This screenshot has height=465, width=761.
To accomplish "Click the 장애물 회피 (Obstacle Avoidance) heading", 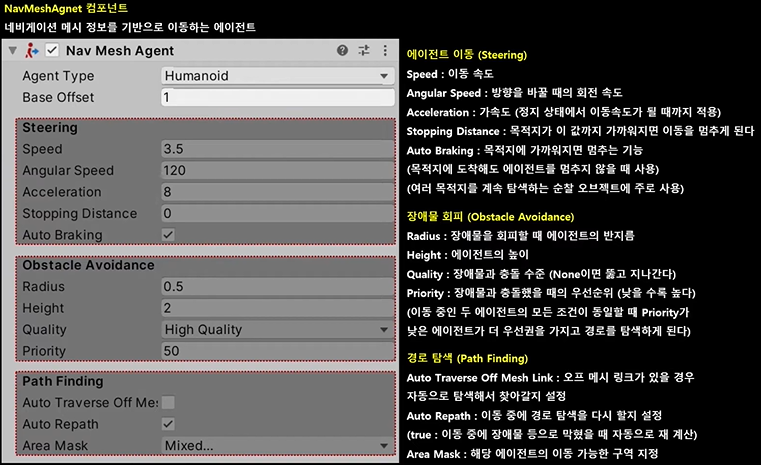I will coord(490,216).
